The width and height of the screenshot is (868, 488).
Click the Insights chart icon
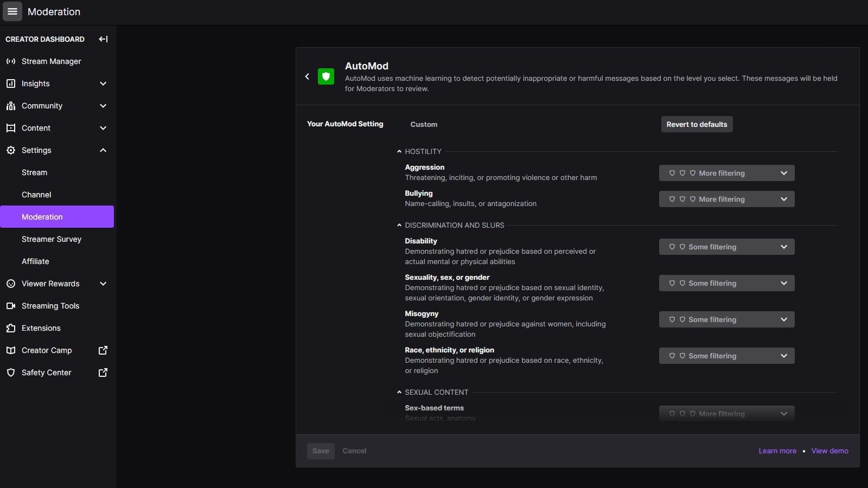[10, 84]
